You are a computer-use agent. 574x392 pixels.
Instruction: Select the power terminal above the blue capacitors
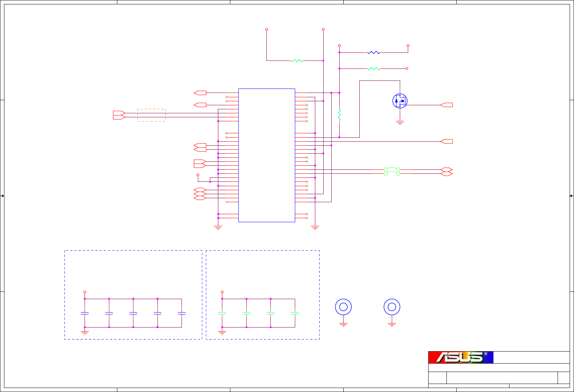[85, 292]
